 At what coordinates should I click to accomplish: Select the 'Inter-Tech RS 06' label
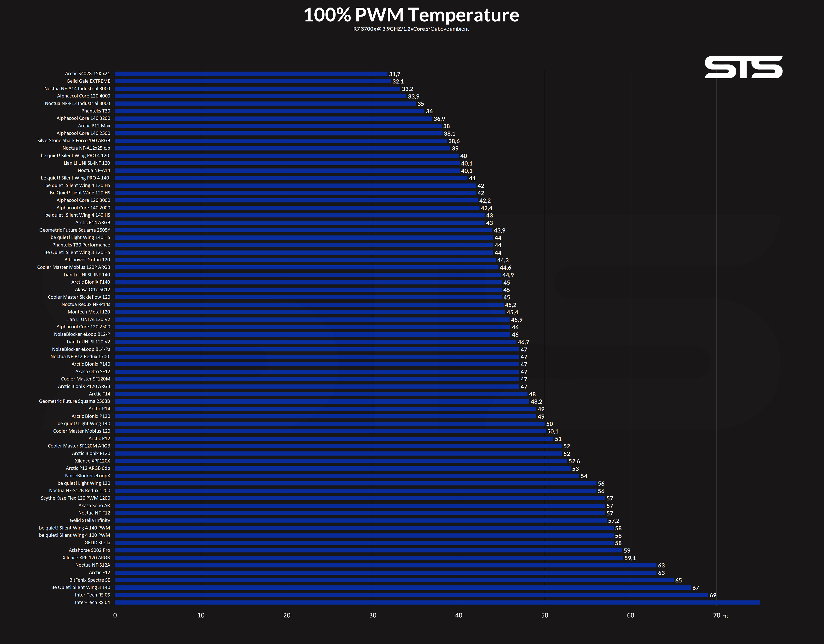(92, 595)
